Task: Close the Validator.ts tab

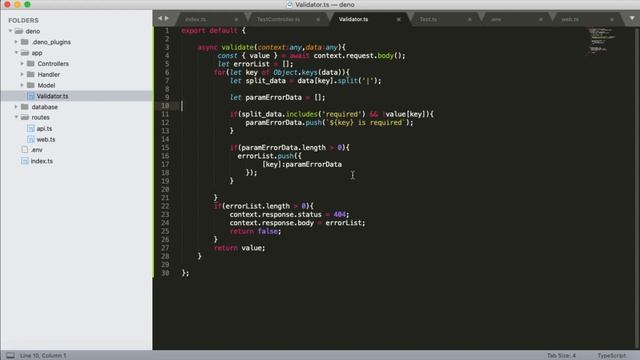Action: (x=399, y=19)
